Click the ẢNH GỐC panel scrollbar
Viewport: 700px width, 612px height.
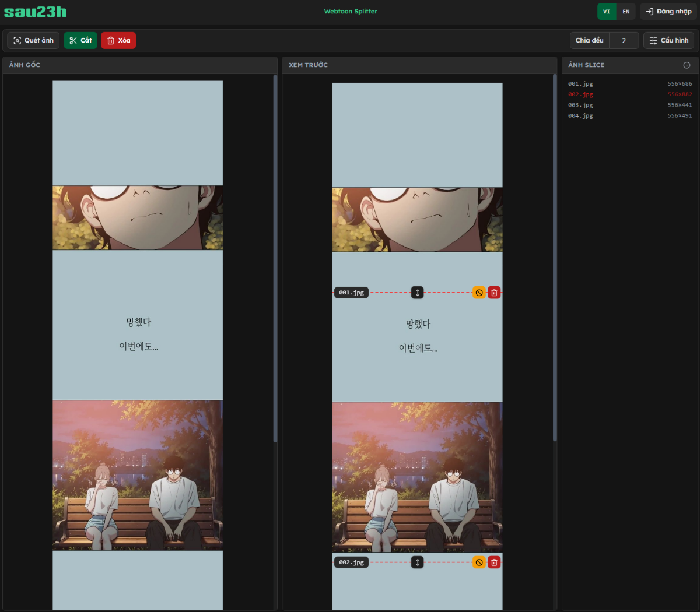tap(275, 258)
